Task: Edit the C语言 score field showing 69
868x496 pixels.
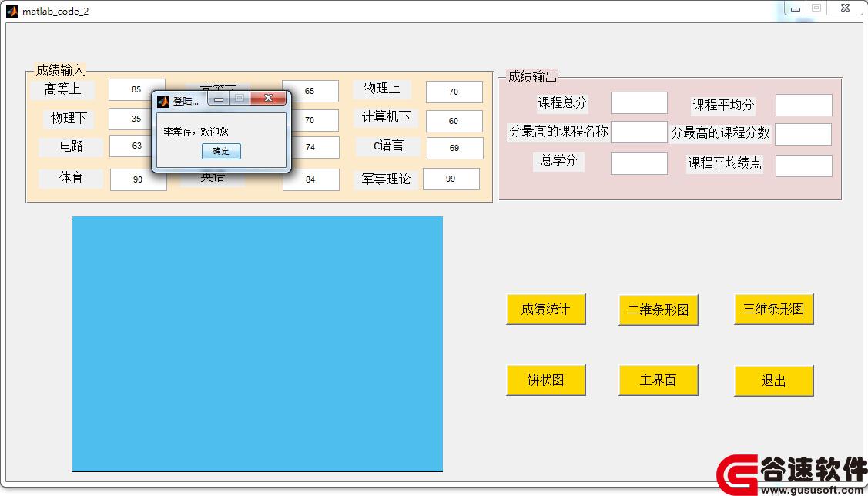Action: pyautogui.click(x=455, y=149)
